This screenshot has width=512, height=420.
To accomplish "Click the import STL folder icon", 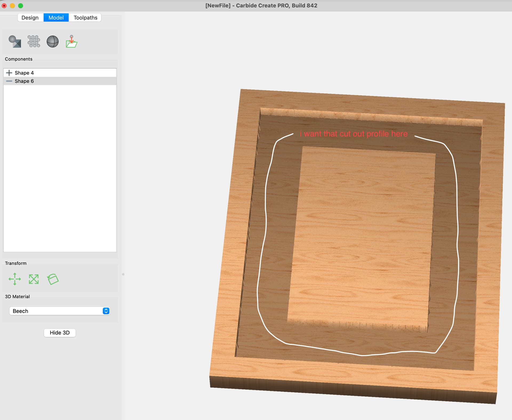I will pos(71,41).
